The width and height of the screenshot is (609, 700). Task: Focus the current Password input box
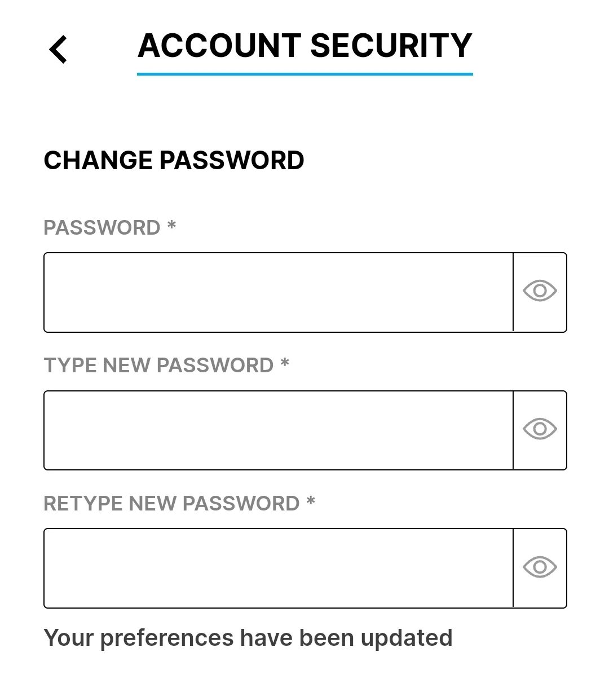pyautogui.click(x=279, y=292)
